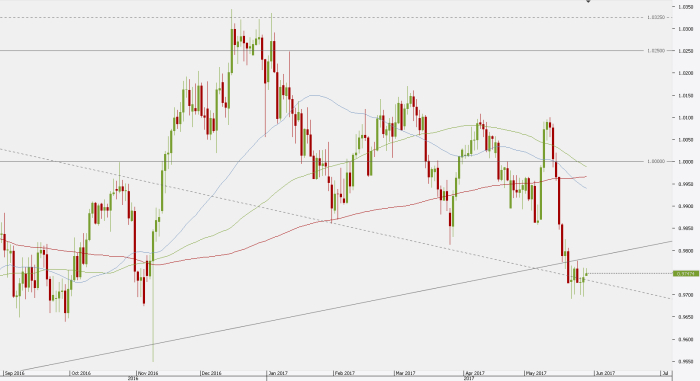Click the 1.0350 price axis label
Screen dimensions: 700x381
click(686, 7)
